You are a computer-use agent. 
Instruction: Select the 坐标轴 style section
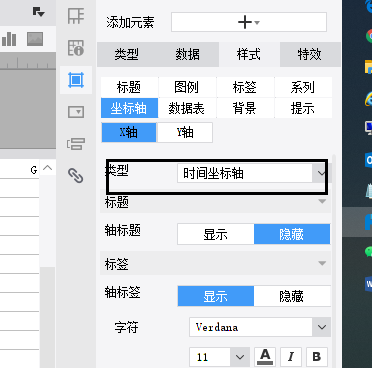[129, 108]
